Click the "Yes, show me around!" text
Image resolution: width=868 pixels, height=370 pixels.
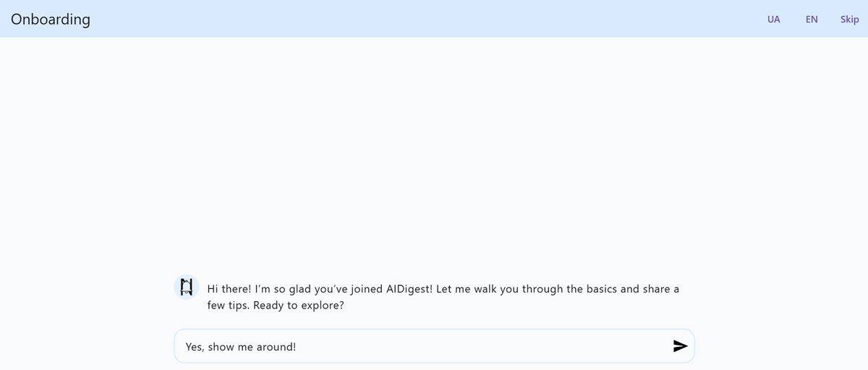241,347
